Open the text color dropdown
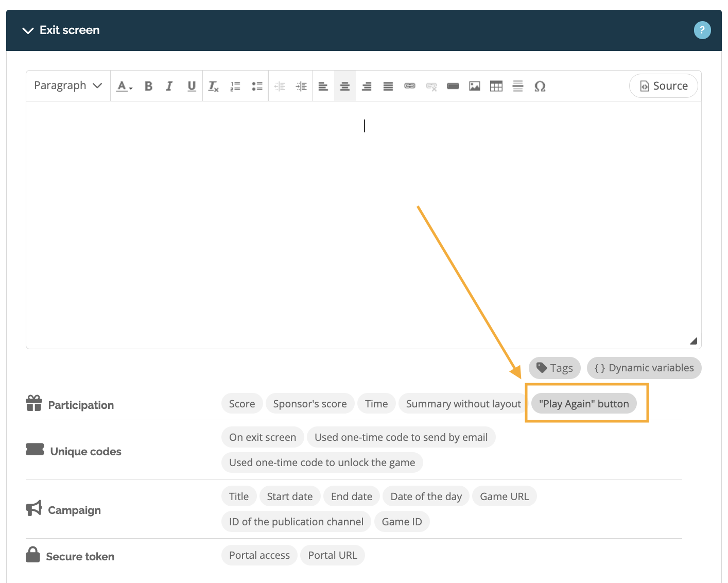 click(124, 86)
